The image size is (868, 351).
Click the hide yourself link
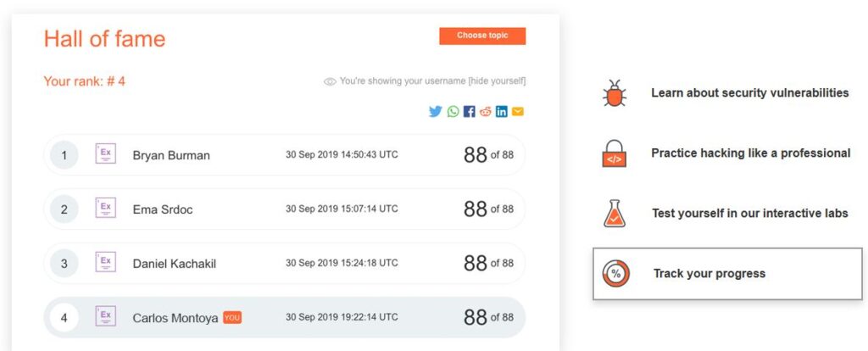tap(497, 81)
